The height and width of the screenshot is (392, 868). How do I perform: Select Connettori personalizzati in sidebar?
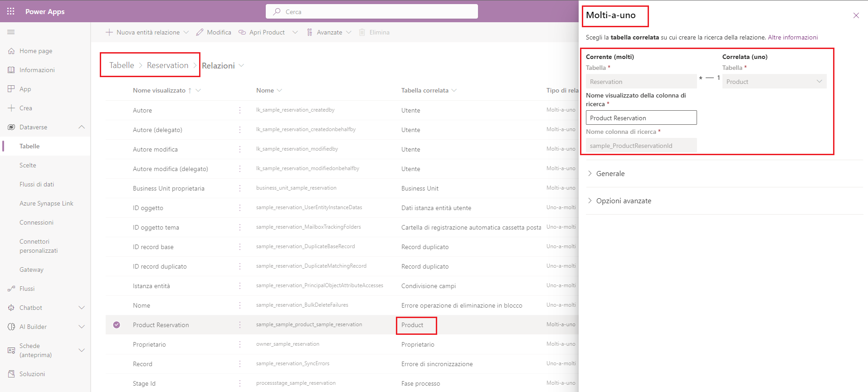(x=39, y=246)
